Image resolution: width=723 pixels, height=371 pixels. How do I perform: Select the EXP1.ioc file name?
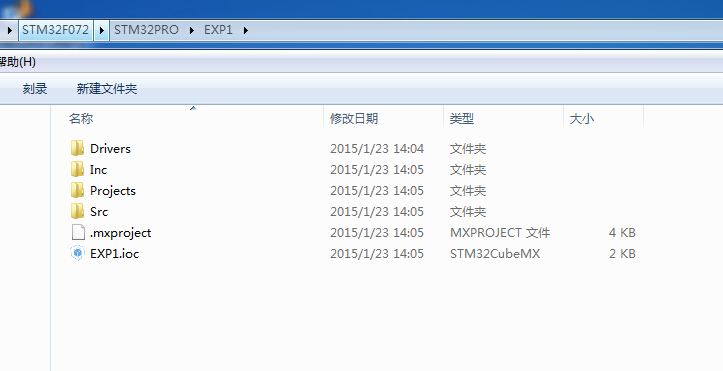tap(114, 253)
